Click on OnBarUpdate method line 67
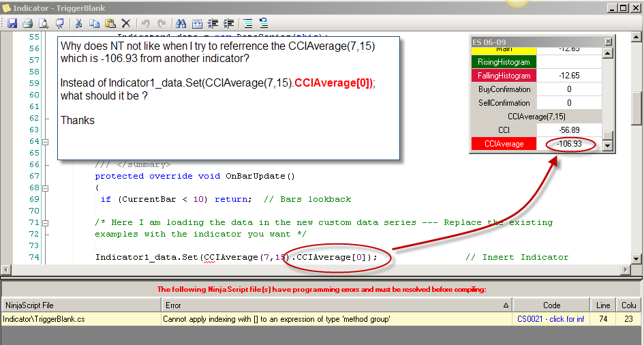This screenshot has width=644, height=345. click(195, 176)
